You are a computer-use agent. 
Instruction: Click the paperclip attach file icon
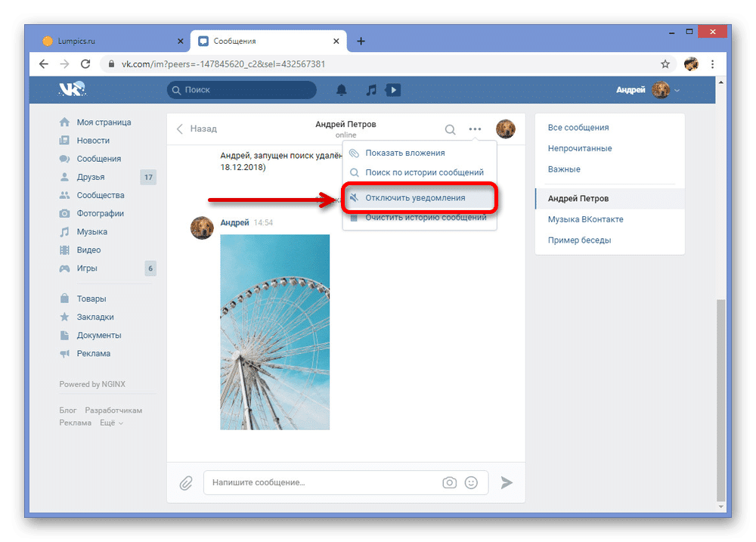pos(185,482)
